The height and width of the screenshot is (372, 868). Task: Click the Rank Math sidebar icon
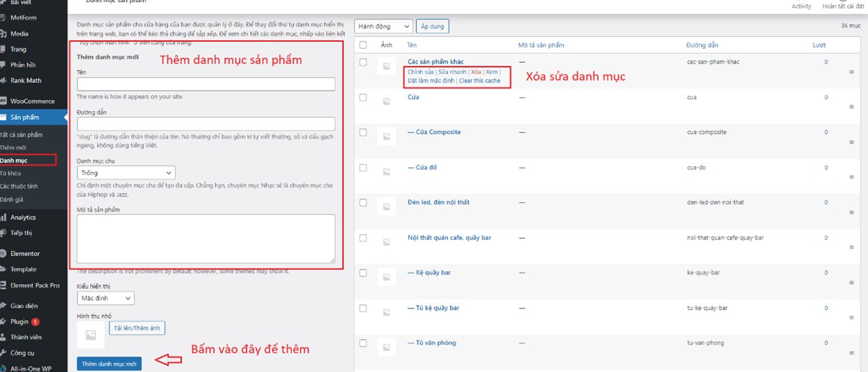4,80
